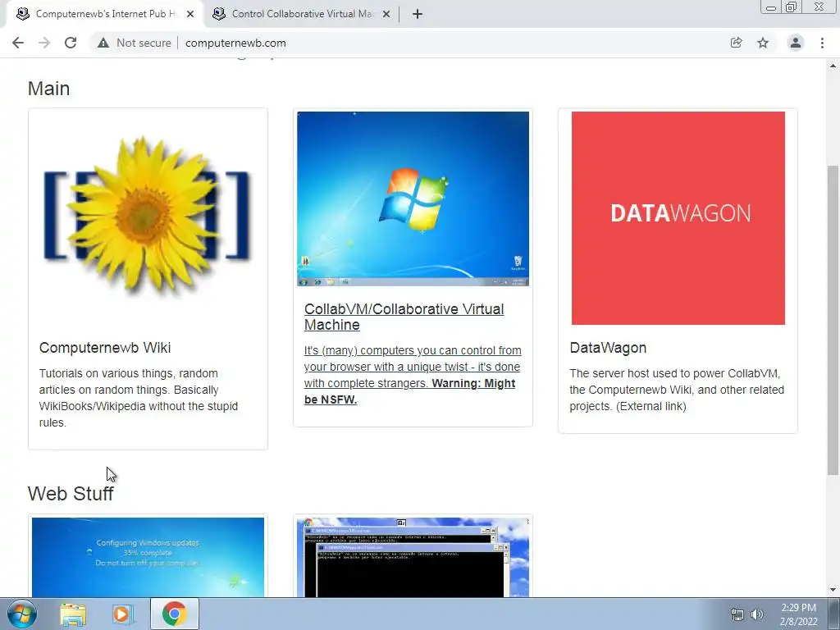Launch Windows Media Player from taskbar
The width and height of the screenshot is (840, 630).
point(122,614)
